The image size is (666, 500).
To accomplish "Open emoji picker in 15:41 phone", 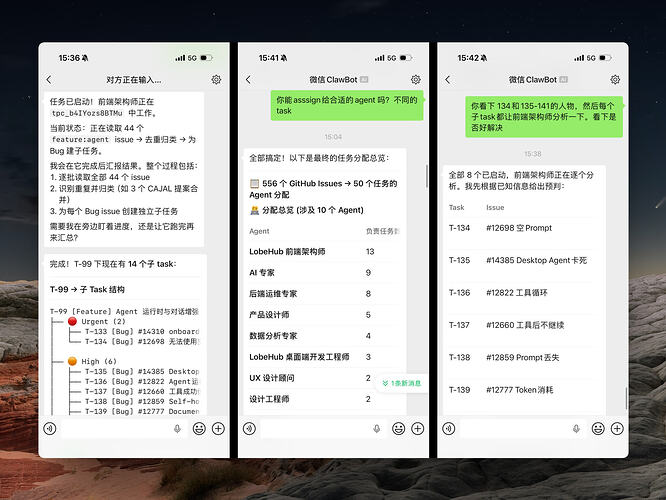I will point(398,429).
